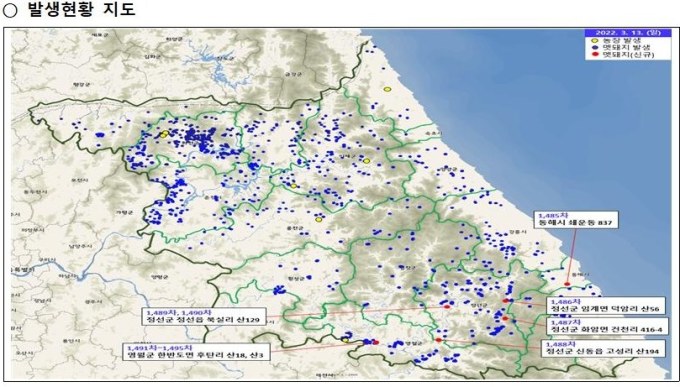Click the red marker linked to callout 1,486차

point(506,301)
